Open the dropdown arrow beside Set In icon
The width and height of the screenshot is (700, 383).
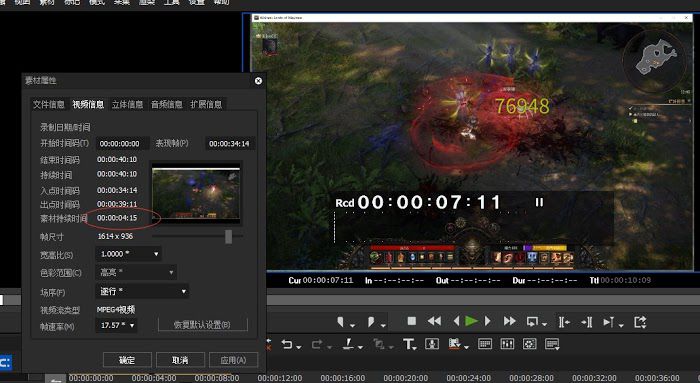(352, 325)
